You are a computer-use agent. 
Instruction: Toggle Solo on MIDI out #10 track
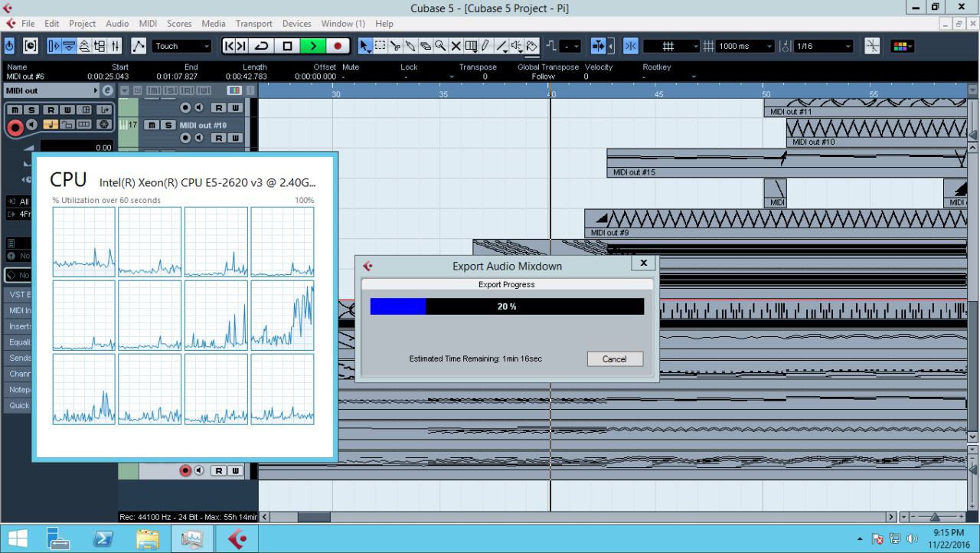[x=165, y=125]
